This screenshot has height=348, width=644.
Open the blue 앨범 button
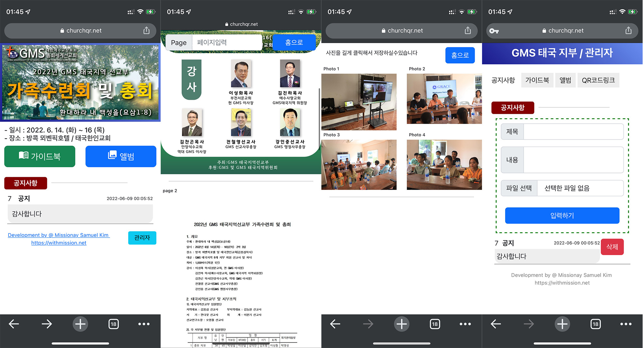tap(121, 156)
